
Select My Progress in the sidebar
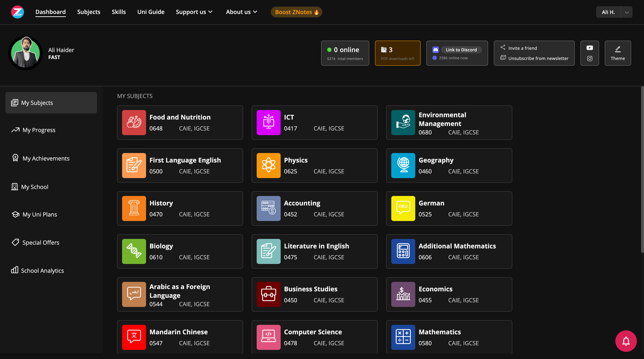coord(39,130)
